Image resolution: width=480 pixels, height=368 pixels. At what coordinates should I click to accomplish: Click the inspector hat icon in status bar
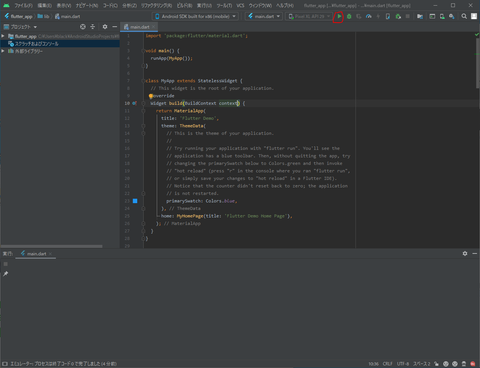tap(464, 364)
